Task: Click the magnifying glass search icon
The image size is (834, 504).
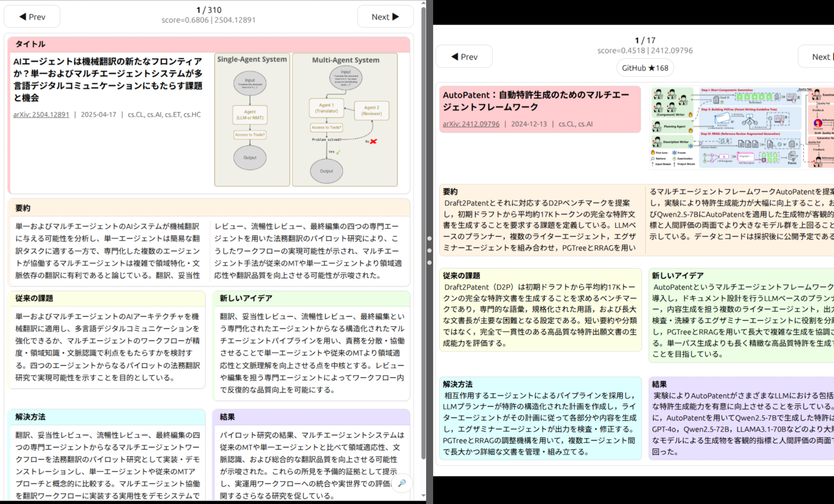Action: 402,483
